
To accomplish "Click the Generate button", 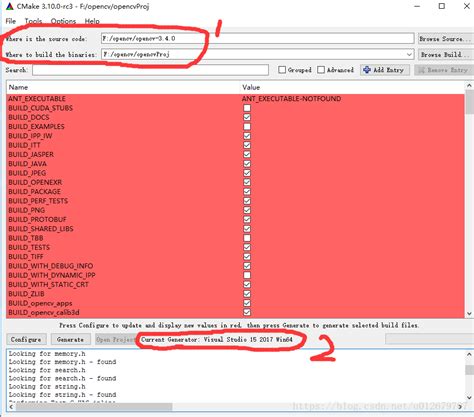I will (70, 339).
